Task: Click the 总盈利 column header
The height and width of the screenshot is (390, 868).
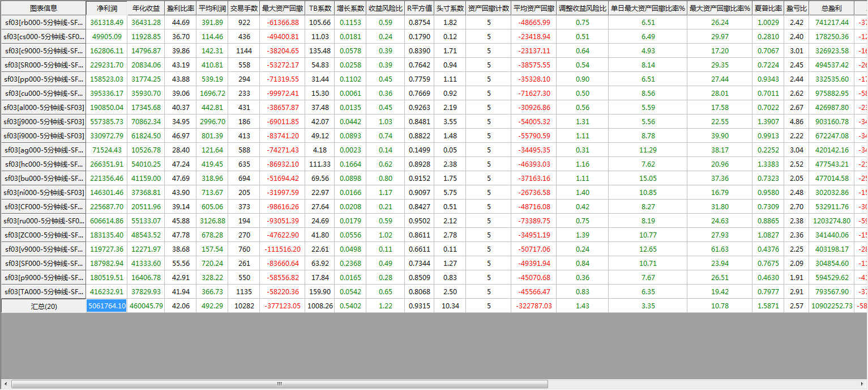Action: [832, 9]
